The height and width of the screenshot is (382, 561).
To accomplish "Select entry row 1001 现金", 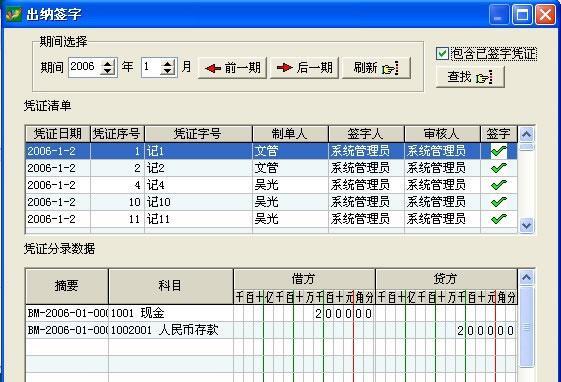I will [x=271, y=313].
